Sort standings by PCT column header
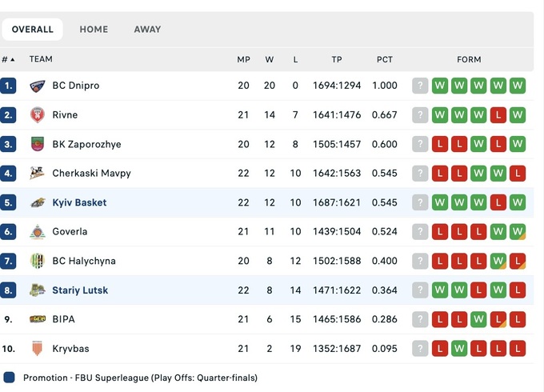The image size is (544, 392). [385, 59]
